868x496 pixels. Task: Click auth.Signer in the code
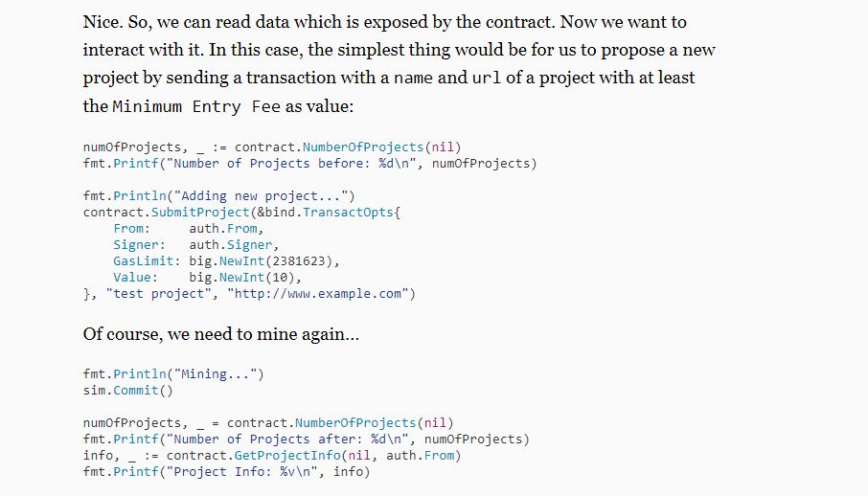click(x=233, y=245)
